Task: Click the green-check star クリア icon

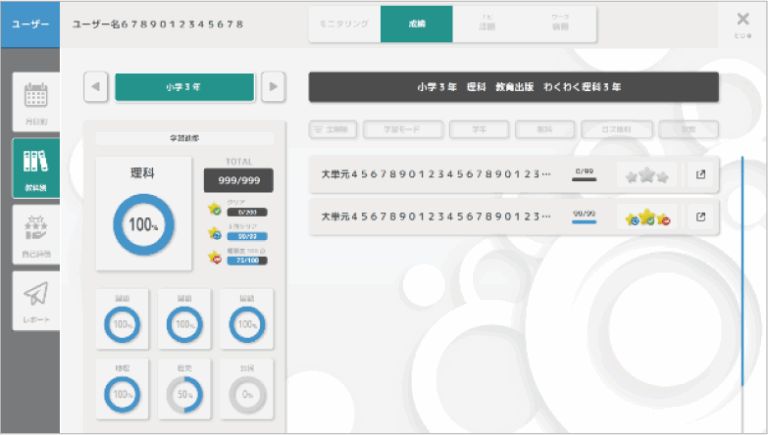Action: (x=215, y=209)
